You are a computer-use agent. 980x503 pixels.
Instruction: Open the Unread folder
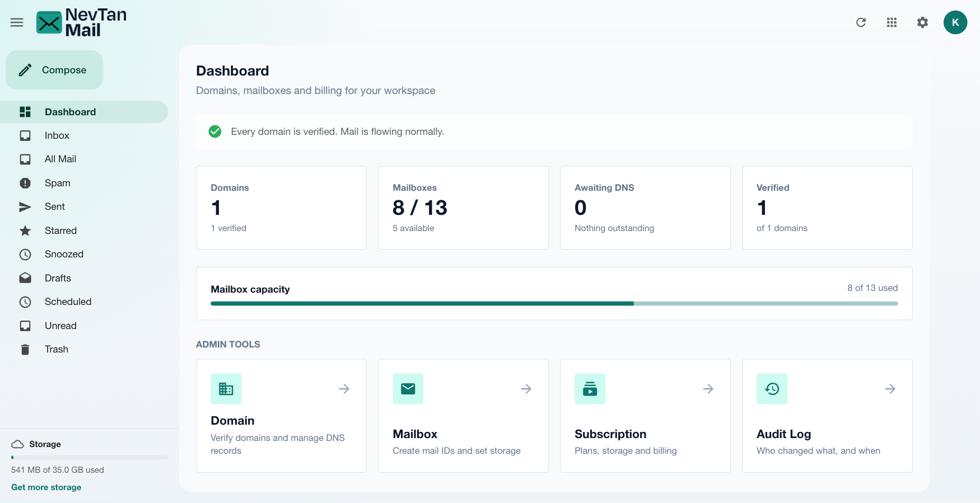point(84,326)
